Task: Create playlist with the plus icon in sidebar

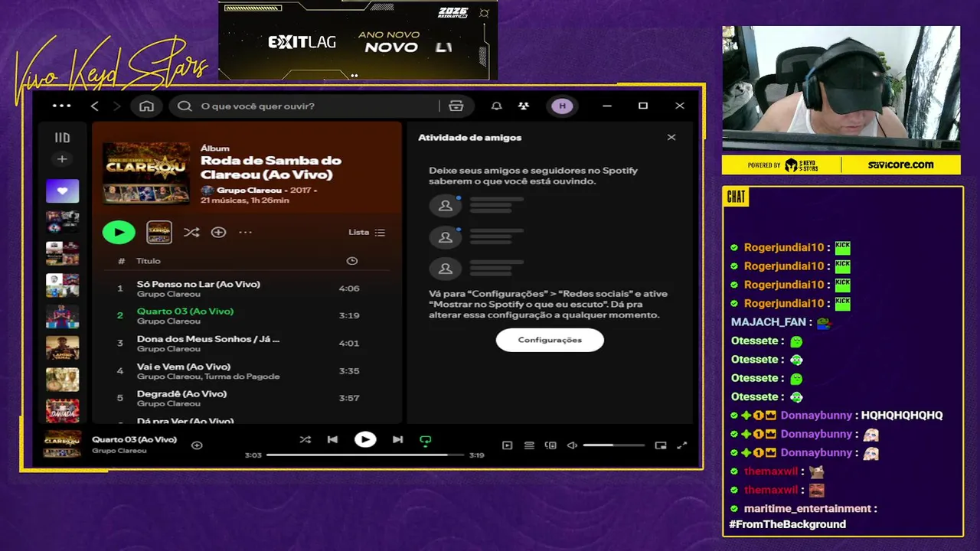Action: 62,159
